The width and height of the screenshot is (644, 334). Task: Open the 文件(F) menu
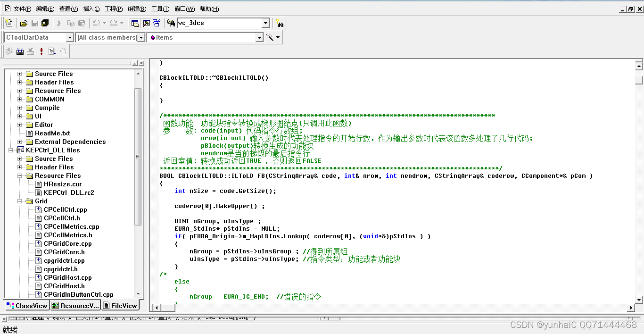click(x=23, y=9)
